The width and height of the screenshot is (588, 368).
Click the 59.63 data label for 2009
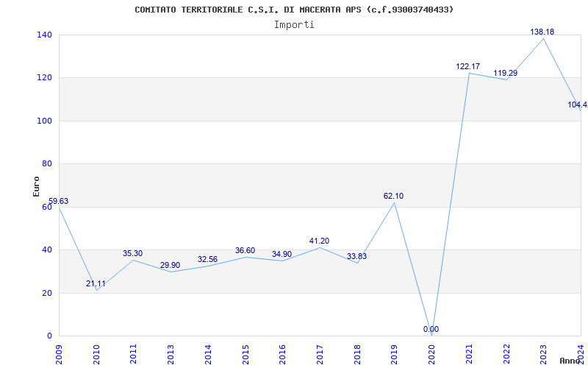[59, 201]
